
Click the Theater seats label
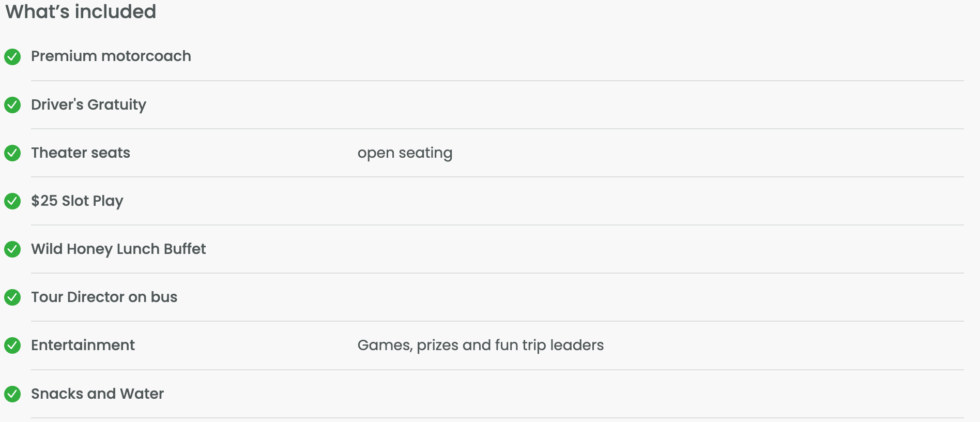(81, 153)
